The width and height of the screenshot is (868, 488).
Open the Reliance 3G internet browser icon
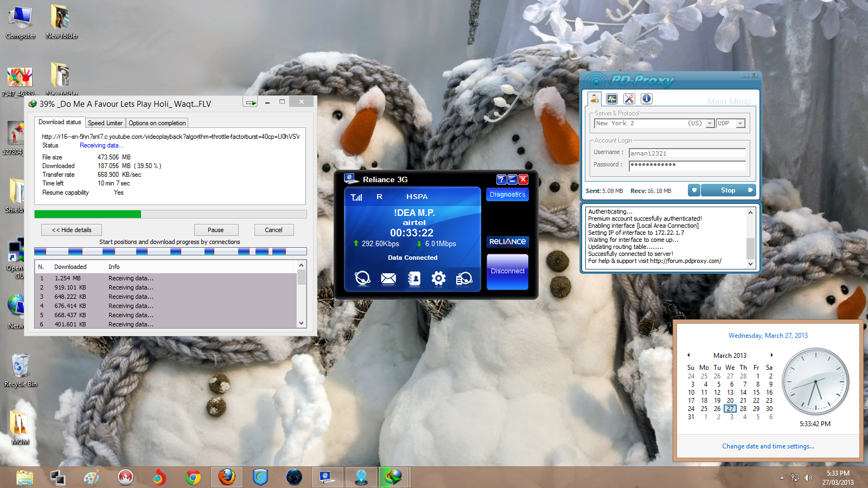362,278
